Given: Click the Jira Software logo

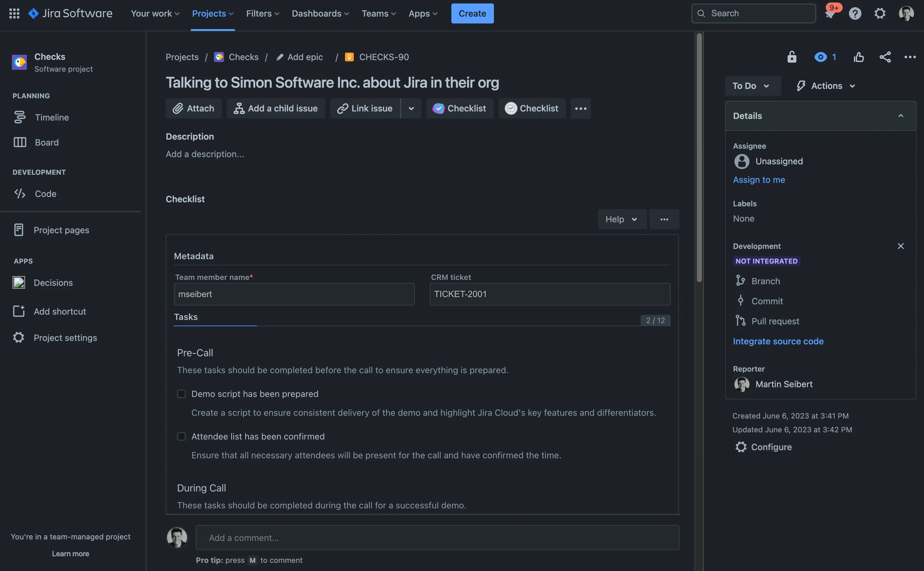Looking at the screenshot, I should [x=70, y=13].
